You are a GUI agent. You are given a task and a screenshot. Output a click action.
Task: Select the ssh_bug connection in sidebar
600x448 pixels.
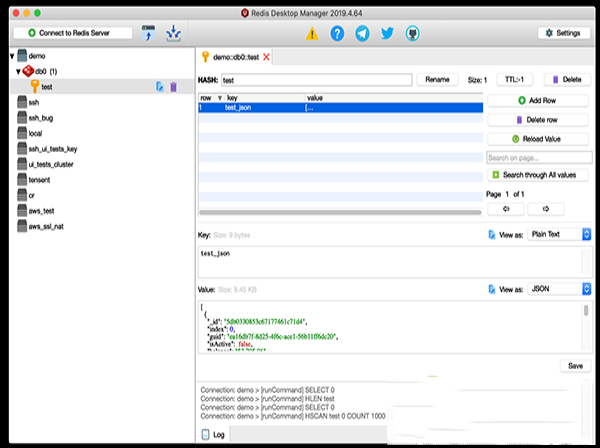[x=40, y=118]
